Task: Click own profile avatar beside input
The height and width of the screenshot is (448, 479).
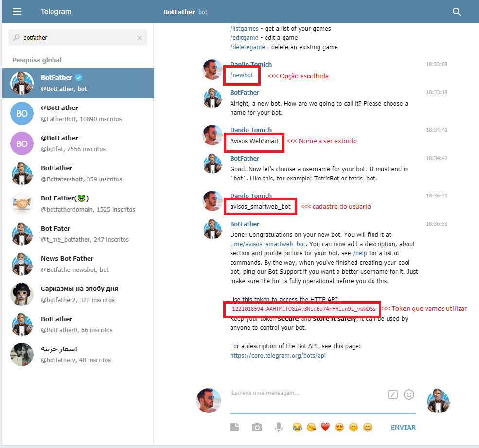Action: tap(208, 400)
